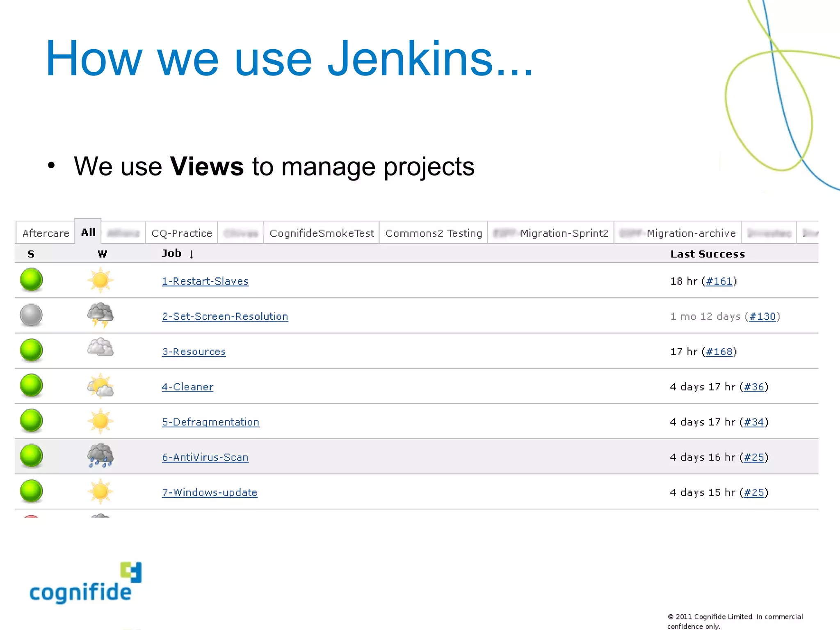Click sunny weather icon for 1-Restart-Slaves
Image resolution: width=840 pixels, height=630 pixels.
(x=100, y=280)
